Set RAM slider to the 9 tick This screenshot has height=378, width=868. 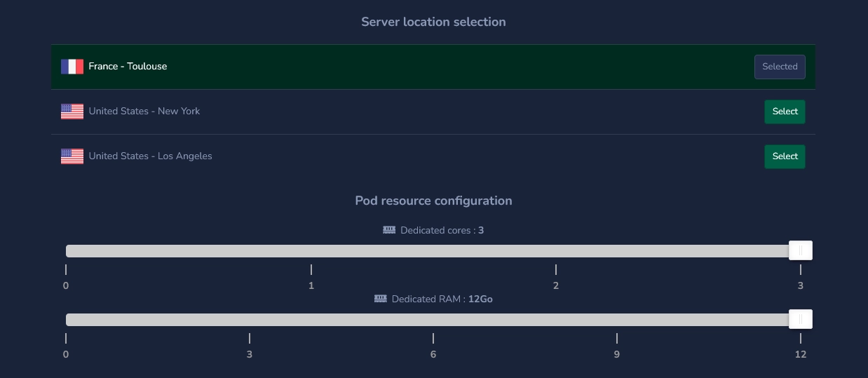tap(617, 320)
